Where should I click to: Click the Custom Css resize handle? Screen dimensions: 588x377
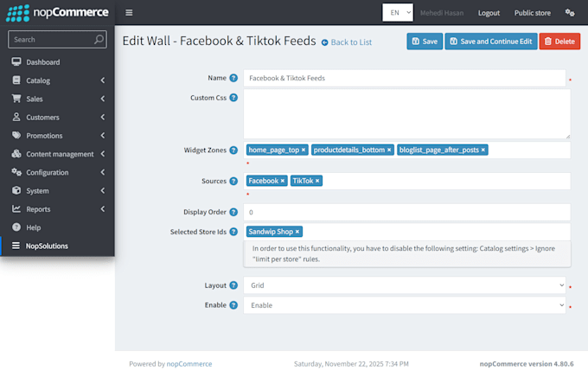[x=568, y=136]
